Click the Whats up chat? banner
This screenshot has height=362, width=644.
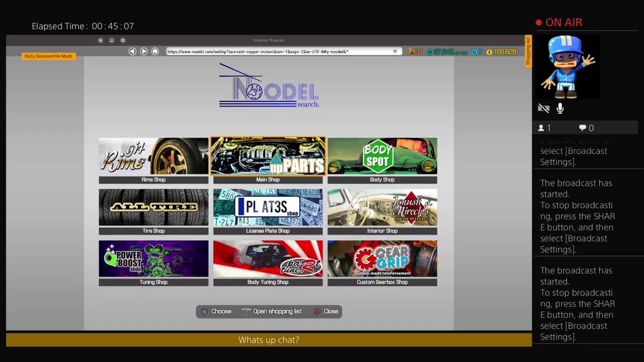coord(269,340)
